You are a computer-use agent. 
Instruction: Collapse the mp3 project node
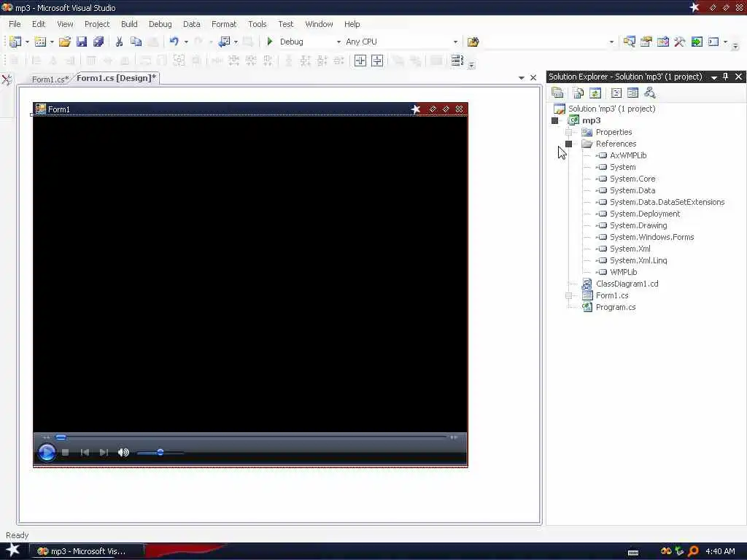point(554,120)
